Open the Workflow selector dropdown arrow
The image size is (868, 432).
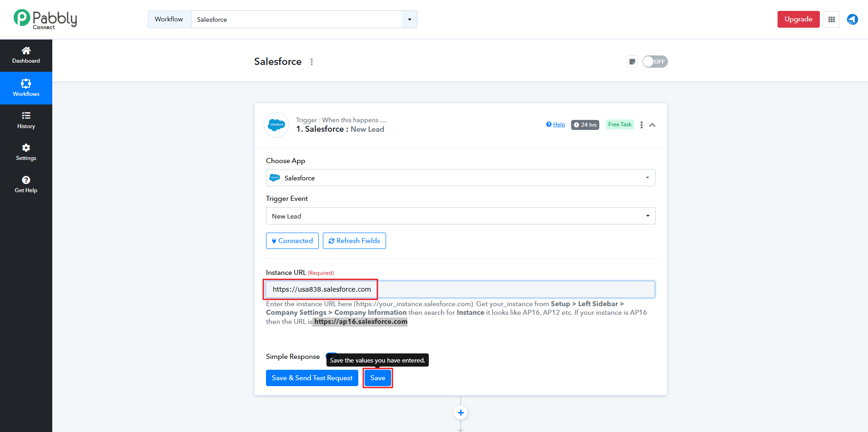[409, 20]
